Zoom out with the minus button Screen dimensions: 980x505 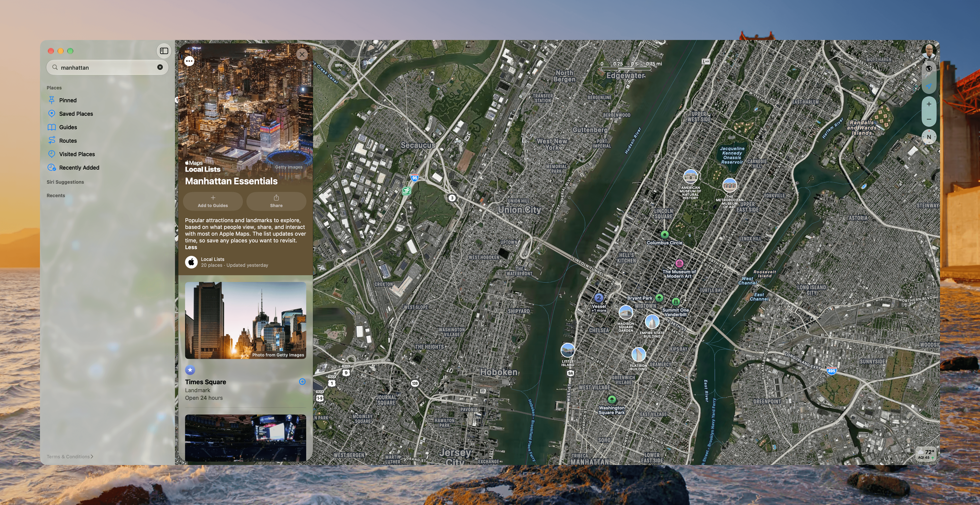click(x=929, y=119)
